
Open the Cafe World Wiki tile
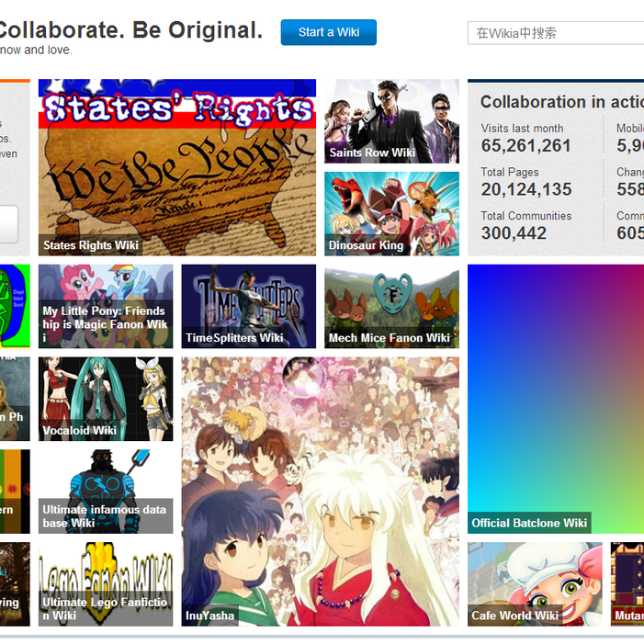click(x=535, y=584)
